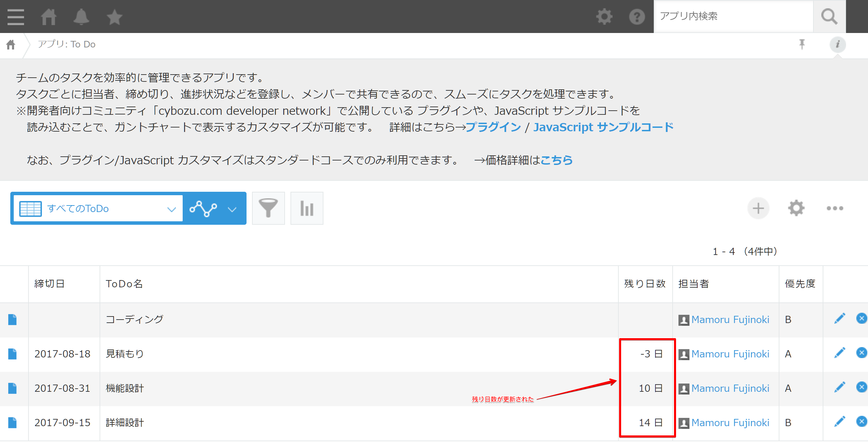Open the chart aggregation icon
The image size is (868, 444).
[x=307, y=208]
